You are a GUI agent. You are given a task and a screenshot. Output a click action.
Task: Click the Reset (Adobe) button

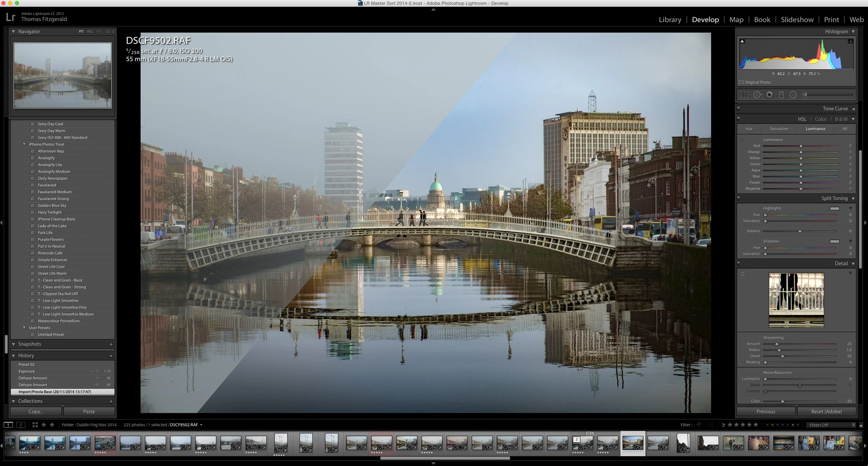coord(826,412)
